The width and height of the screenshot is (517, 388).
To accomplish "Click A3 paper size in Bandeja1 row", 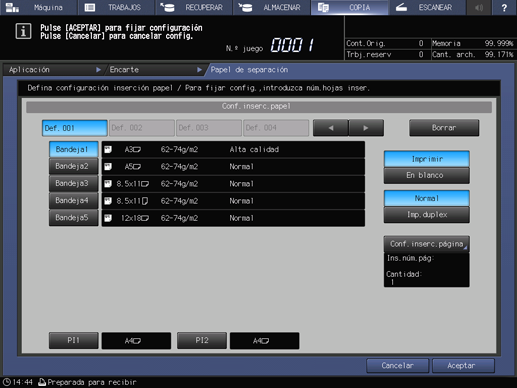I will coord(133,150).
